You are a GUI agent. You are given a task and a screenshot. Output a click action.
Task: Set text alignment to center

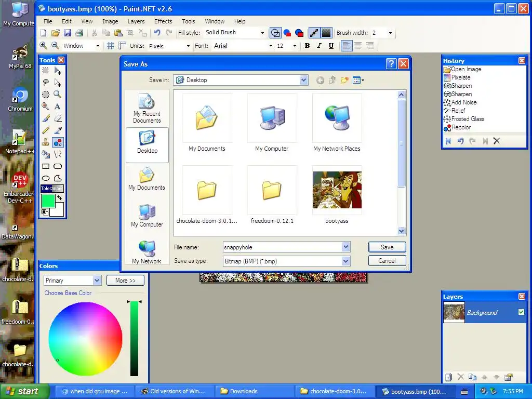click(x=358, y=46)
